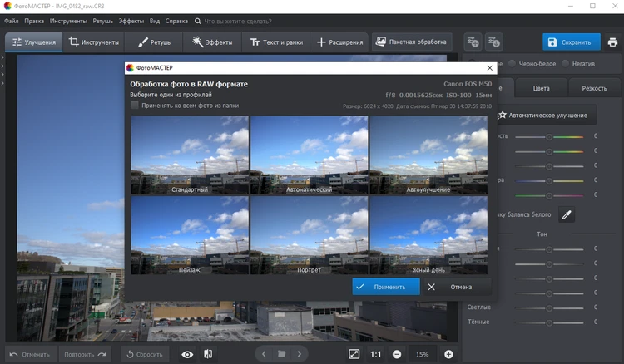Click the eyedropper white balance tool

click(567, 214)
